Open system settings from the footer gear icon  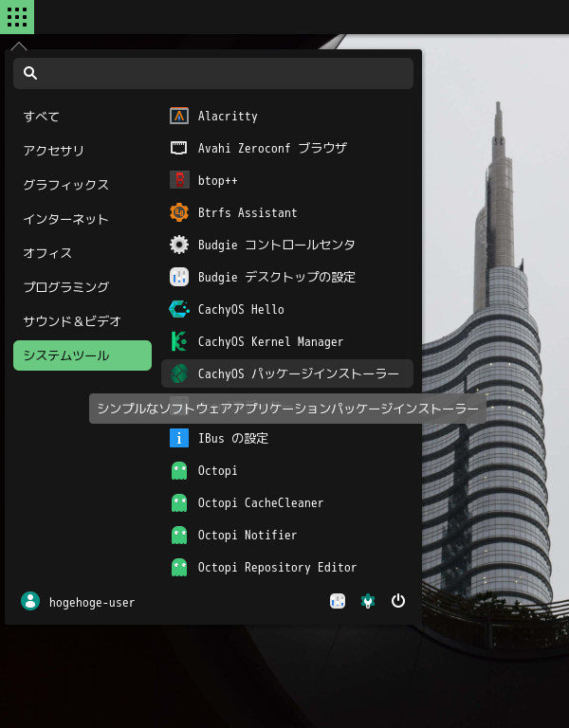pyautogui.click(x=368, y=601)
